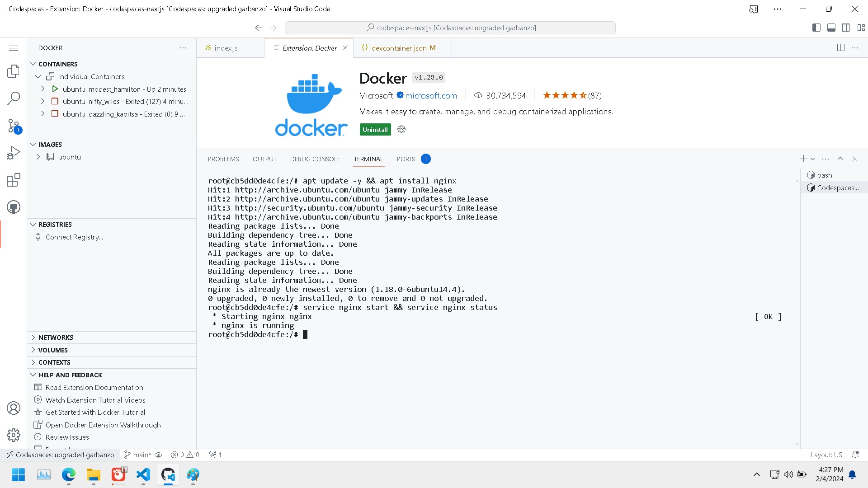Screen dimensions: 868x488
Task: Open the Explorer view in activity bar
Action: tap(14, 71)
